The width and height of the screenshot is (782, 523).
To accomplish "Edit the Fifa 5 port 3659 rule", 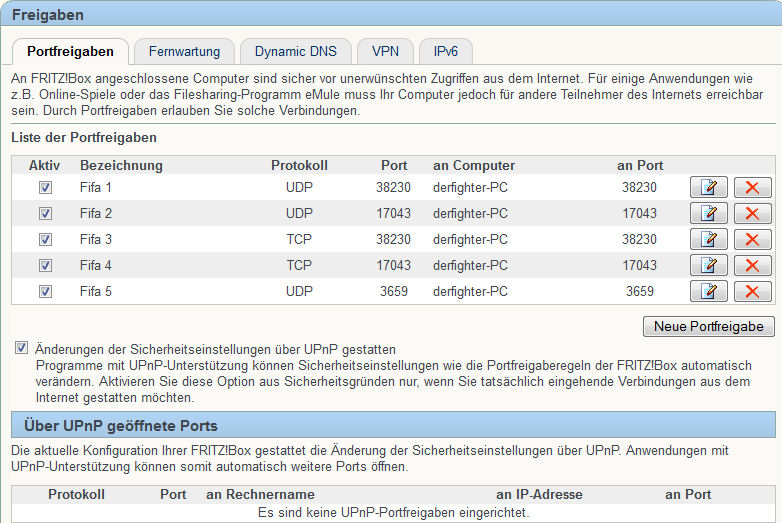I will pyautogui.click(x=709, y=291).
